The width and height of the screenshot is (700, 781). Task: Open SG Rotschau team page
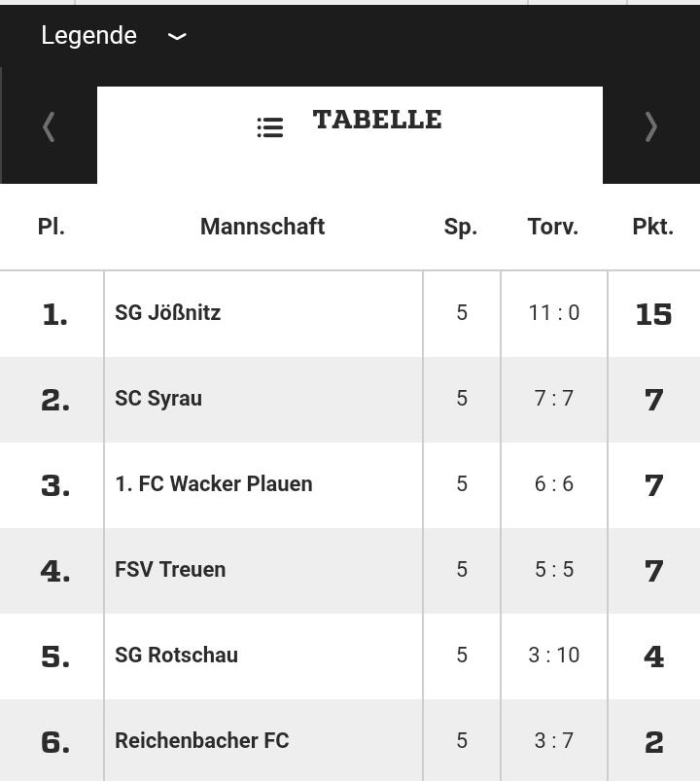point(176,656)
